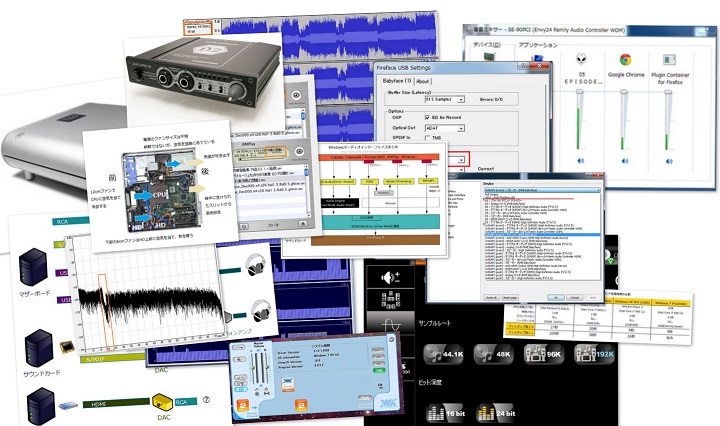Open the speaker configuration panel icon
Image resolution: width=720 pixels, height=426 pixels.
(391, 299)
